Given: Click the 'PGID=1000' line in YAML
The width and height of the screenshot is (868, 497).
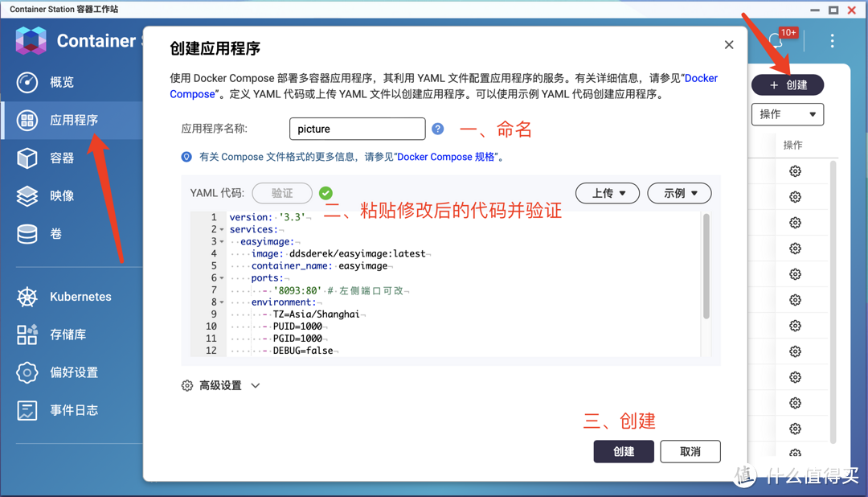Looking at the screenshot, I should [x=297, y=339].
